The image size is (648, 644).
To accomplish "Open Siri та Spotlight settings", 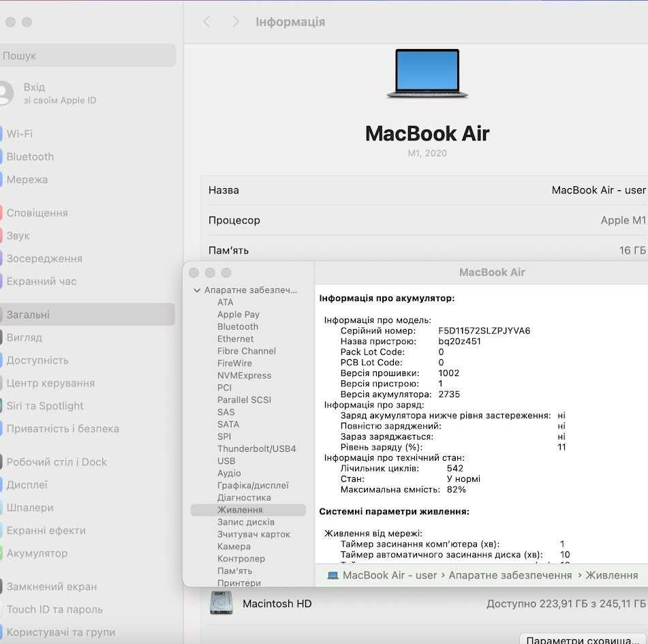I will coord(45,405).
